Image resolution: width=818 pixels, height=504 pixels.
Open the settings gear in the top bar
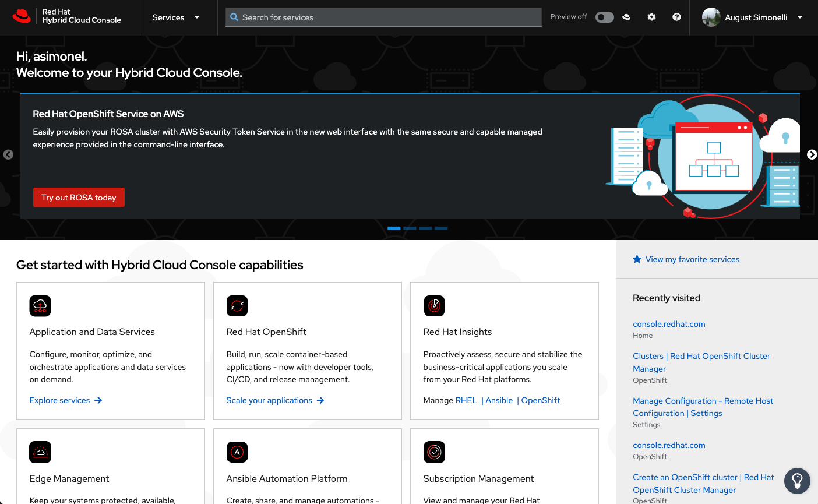651,17
